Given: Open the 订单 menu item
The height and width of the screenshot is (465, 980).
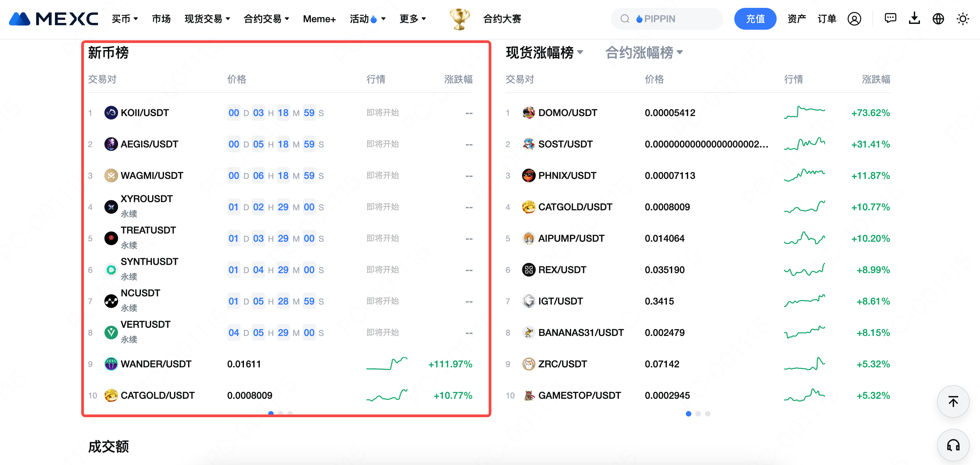Looking at the screenshot, I should coord(827,19).
